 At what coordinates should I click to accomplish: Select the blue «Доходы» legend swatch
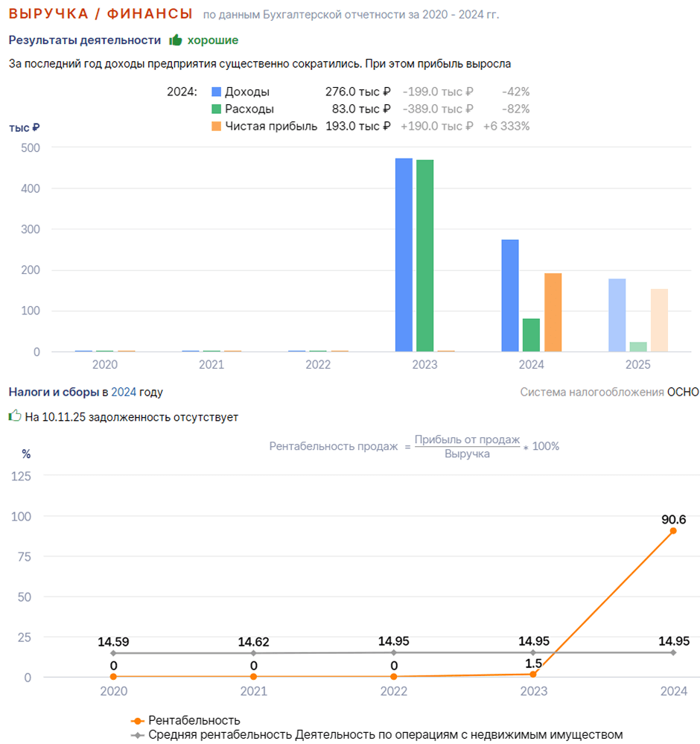pos(217,92)
